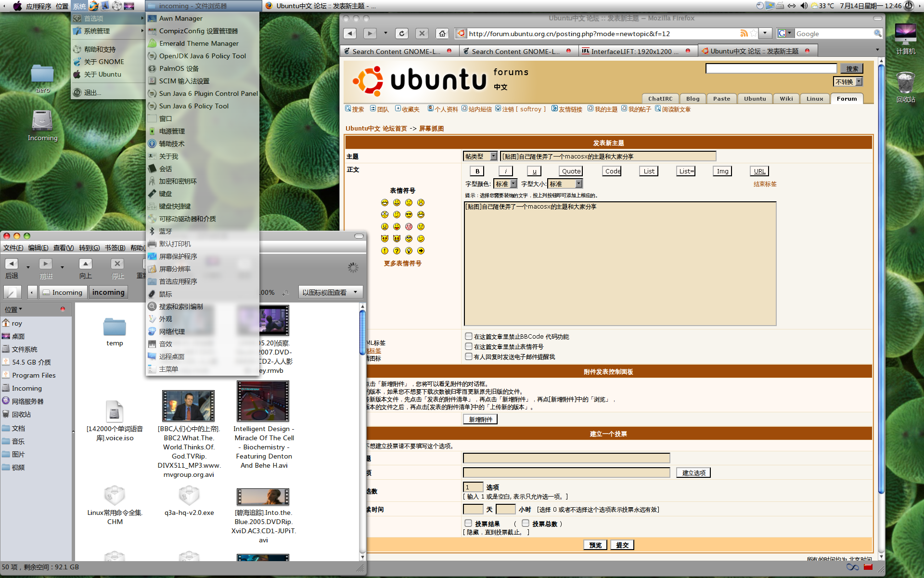Open the 回收站 trash icon on the desktop
The height and width of the screenshot is (578, 924).
point(905,82)
